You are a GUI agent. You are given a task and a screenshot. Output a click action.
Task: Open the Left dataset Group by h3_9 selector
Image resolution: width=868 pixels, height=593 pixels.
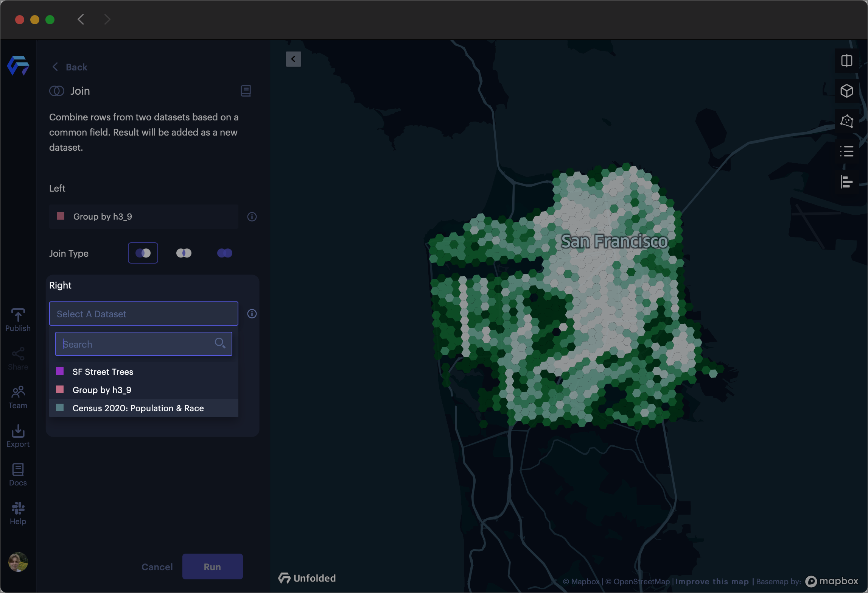[x=143, y=217]
